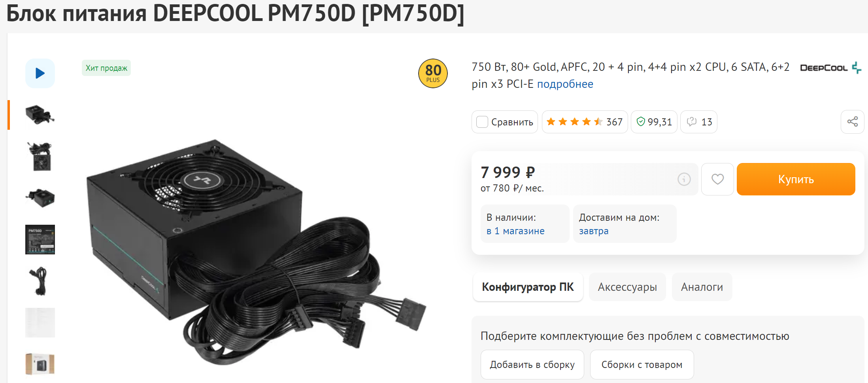Image resolution: width=868 pixels, height=383 pixels.
Task: Open the 99,31 reliability rating
Action: click(x=654, y=122)
